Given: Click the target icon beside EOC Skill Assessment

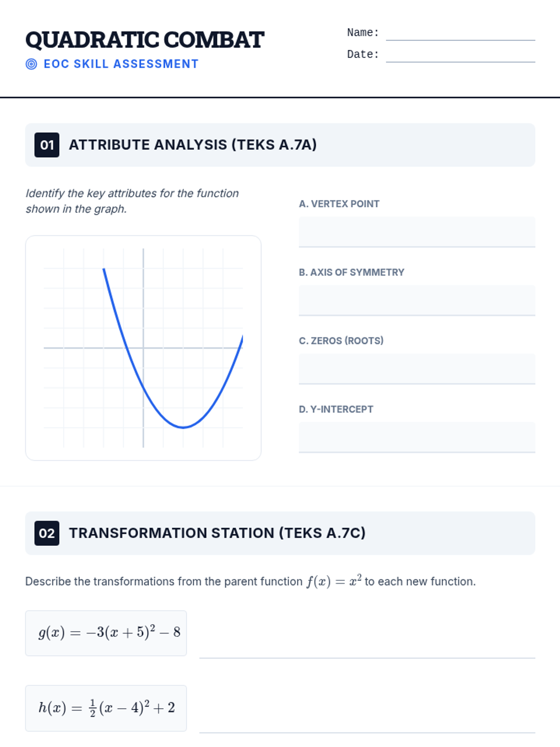Looking at the screenshot, I should click(x=31, y=64).
